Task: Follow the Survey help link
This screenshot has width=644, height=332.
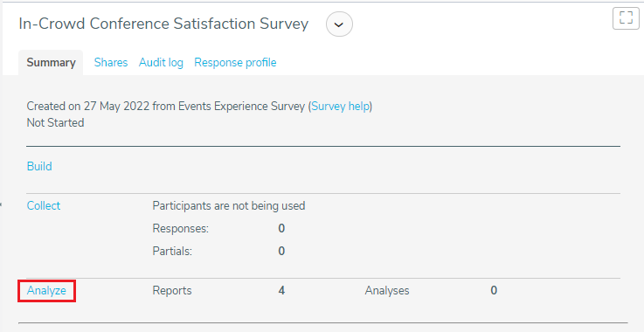Action: pyautogui.click(x=341, y=107)
